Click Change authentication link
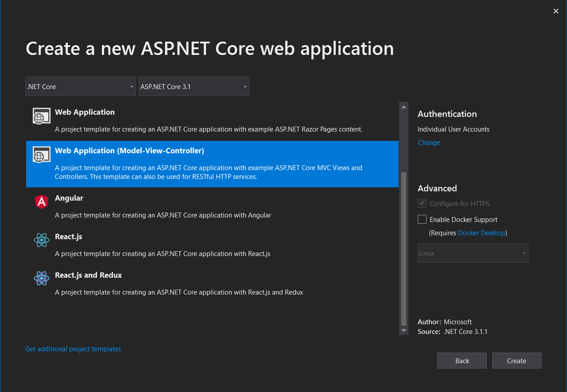This screenshot has width=567, height=392. (429, 143)
